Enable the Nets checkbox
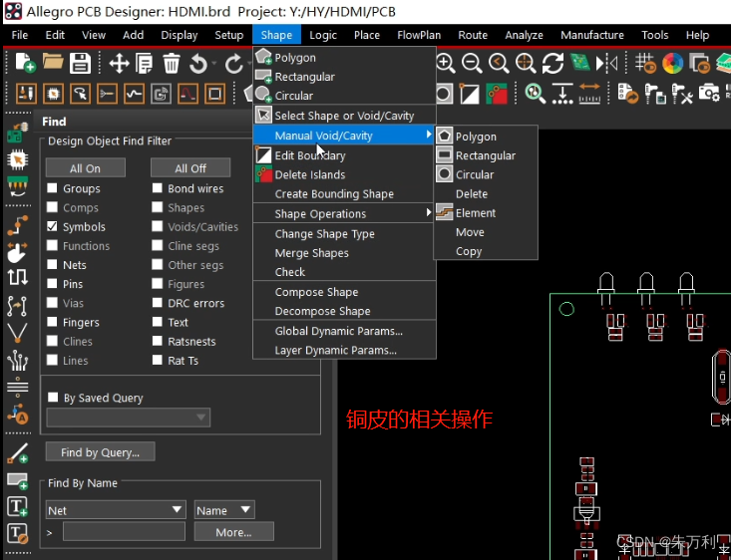The image size is (731, 560). [x=53, y=265]
